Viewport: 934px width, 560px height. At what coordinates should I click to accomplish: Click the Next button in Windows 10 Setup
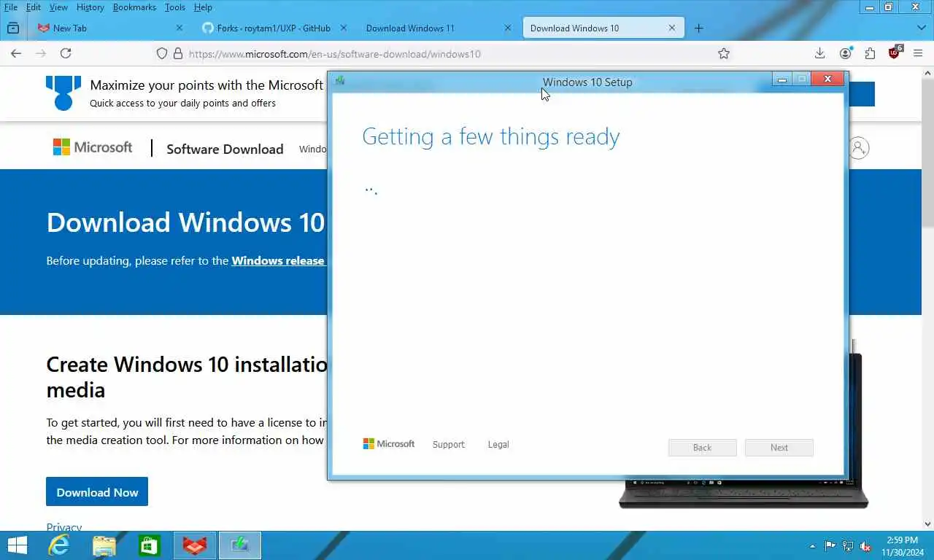coord(779,448)
